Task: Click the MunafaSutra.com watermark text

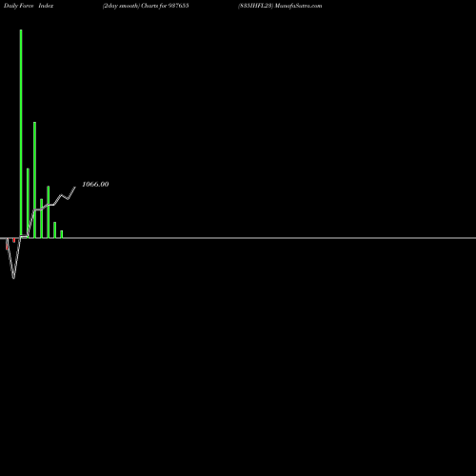Action: 298,6
